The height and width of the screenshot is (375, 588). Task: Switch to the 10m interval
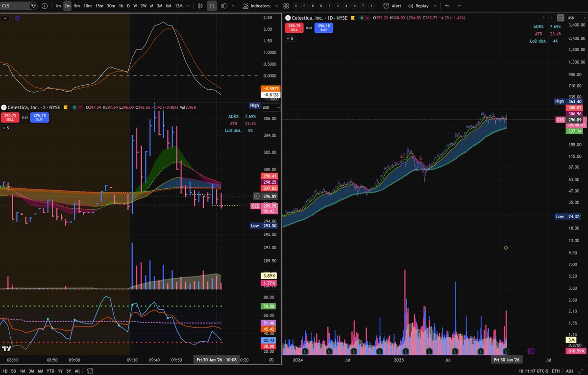click(87, 6)
